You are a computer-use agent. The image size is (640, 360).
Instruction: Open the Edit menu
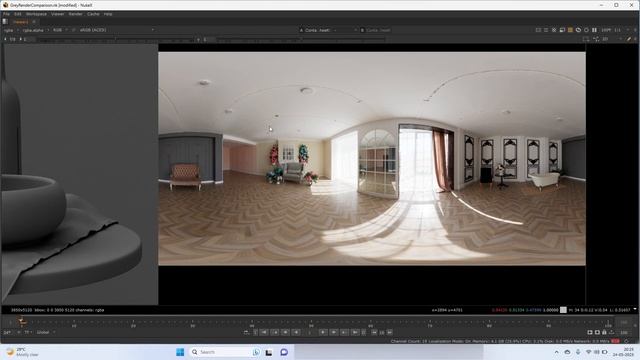point(18,14)
